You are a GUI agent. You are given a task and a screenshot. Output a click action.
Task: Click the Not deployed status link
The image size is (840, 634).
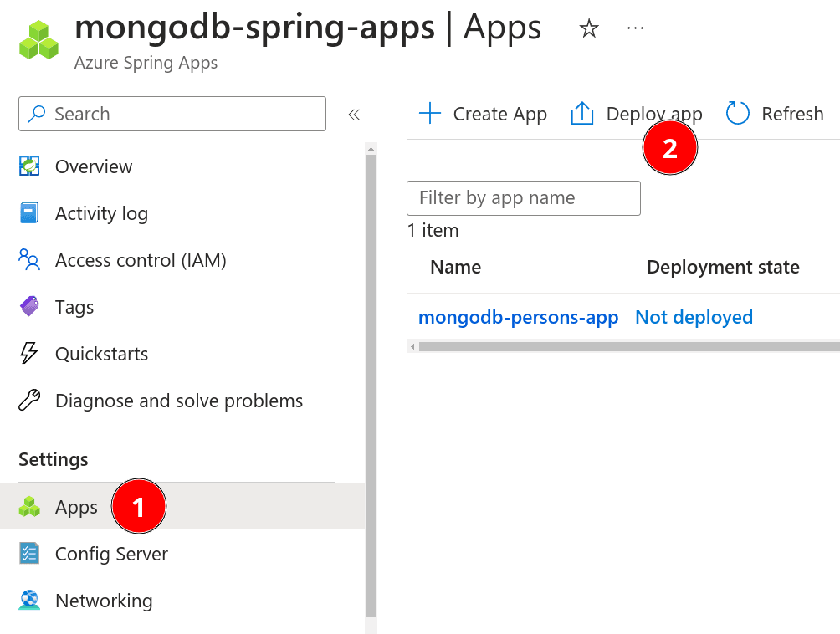click(x=694, y=317)
